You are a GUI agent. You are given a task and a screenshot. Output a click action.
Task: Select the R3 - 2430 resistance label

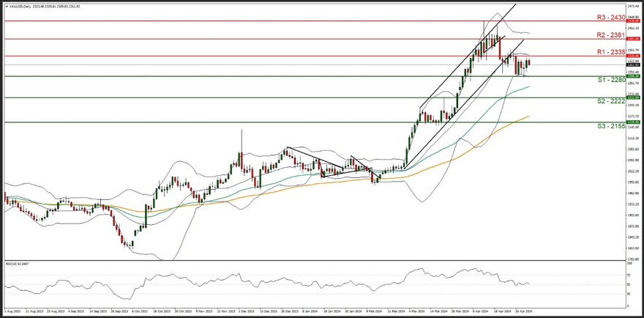pyautogui.click(x=611, y=18)
